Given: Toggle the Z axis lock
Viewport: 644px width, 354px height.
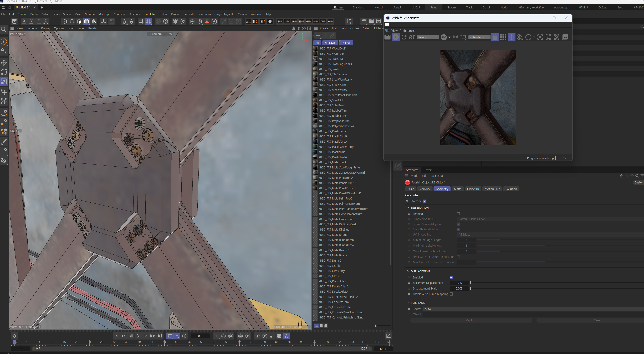Looking at the screenshot, I should 38,21.
